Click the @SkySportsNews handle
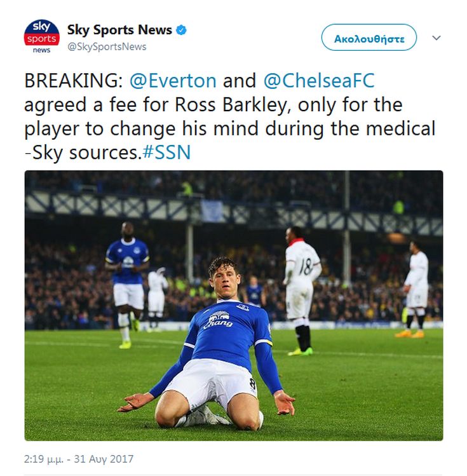467x476 pixels. tap(107, 46)
